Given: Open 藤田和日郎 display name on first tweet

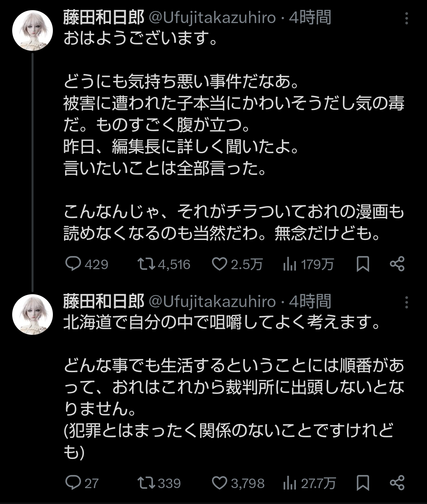Looking at the screenshot, I should point(104,18).
